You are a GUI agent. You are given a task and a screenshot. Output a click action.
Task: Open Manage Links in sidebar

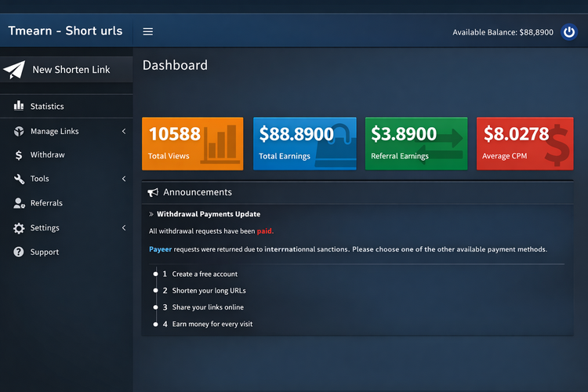67,131
